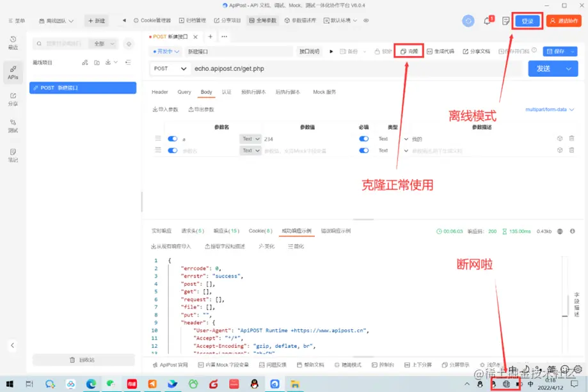Screen dimensions: 588x392
Task: Click the orange 邀请协作 button
Action: coord(564,20)
